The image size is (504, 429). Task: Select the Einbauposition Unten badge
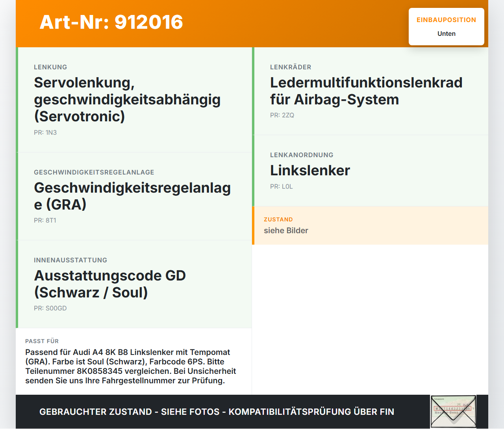pyautogui.click(x=447, y=27)
